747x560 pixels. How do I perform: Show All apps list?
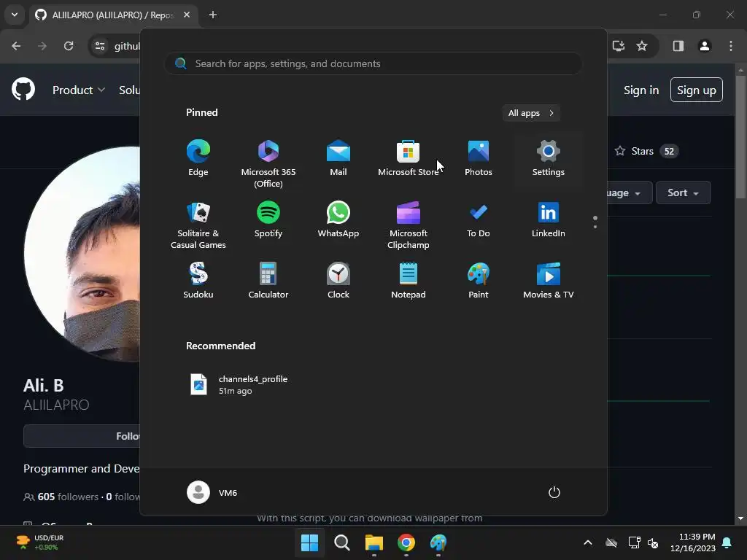coord(531,113)
